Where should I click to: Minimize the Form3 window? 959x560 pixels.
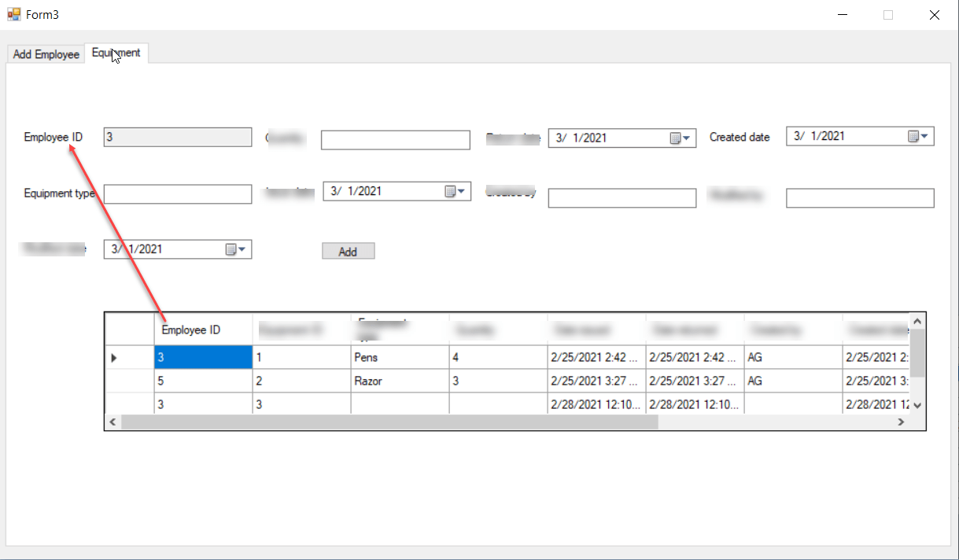841,14
